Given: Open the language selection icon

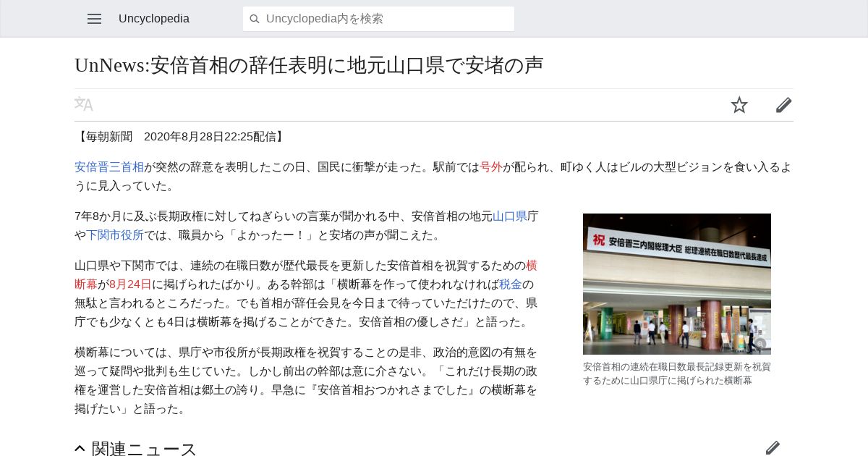Looking at the screenshot, I should [x=84, y=104].
